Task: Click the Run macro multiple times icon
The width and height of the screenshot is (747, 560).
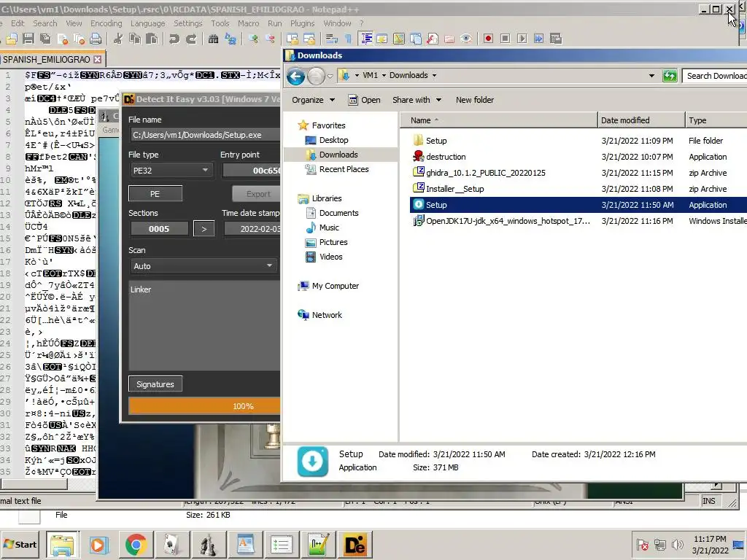Action: [539, 39]
